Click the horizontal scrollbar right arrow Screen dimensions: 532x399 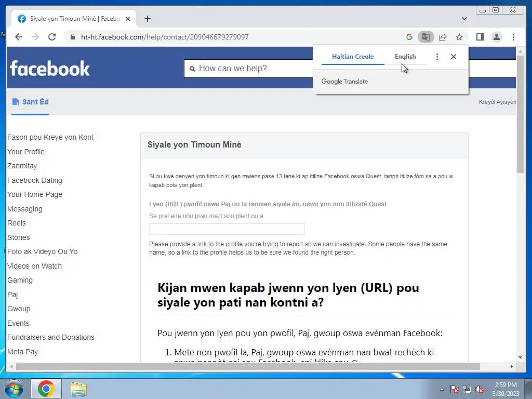pyautogui.click(x=512, y=366)
